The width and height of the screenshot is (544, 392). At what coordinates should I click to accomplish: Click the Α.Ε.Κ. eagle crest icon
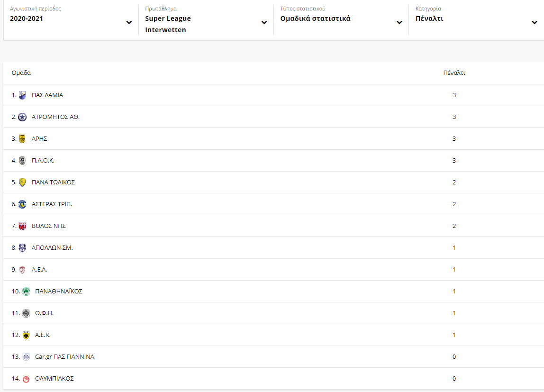(26, 335)
